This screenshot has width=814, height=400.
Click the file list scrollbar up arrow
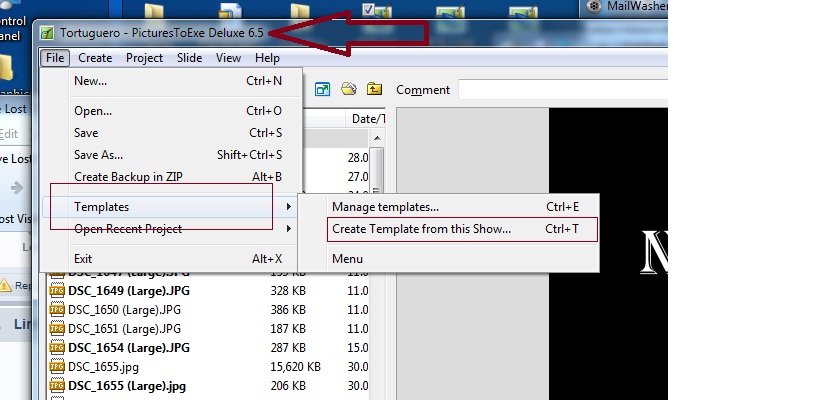(x=377, y=138)
